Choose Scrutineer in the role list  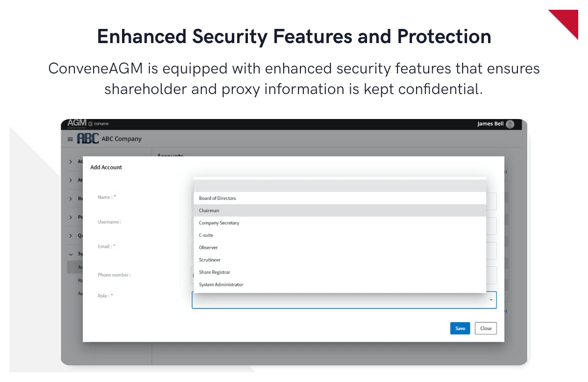point(210,260)
